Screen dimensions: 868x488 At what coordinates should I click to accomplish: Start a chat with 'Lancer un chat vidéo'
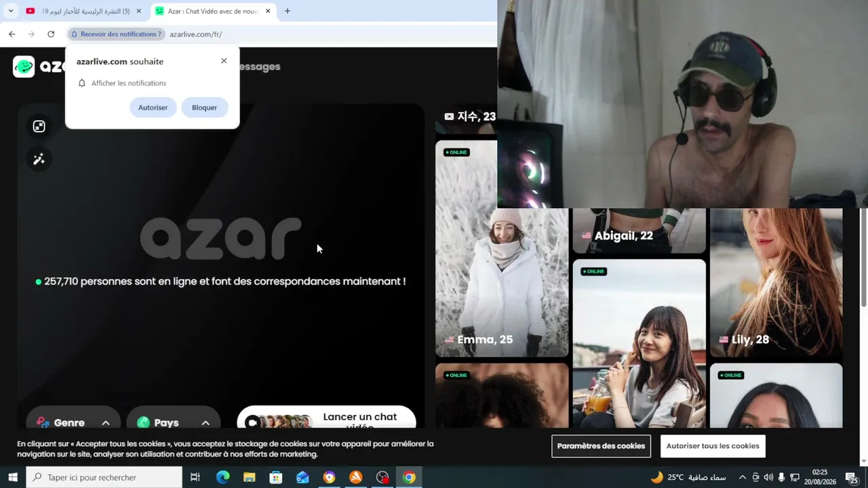pos(326,419)
